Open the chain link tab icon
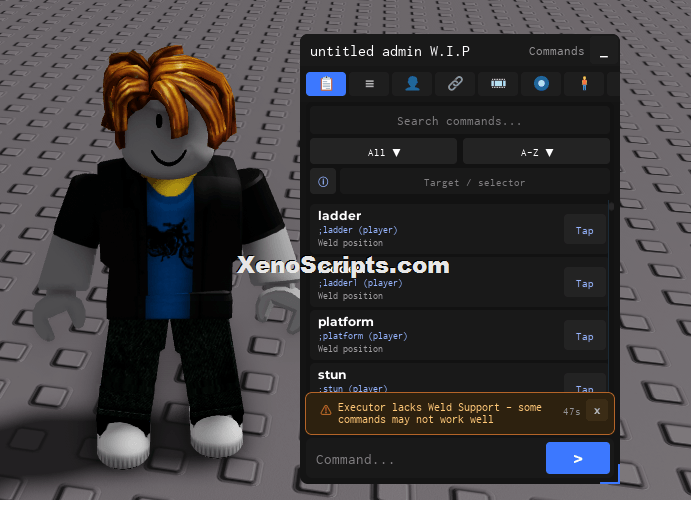 point(455,84)
